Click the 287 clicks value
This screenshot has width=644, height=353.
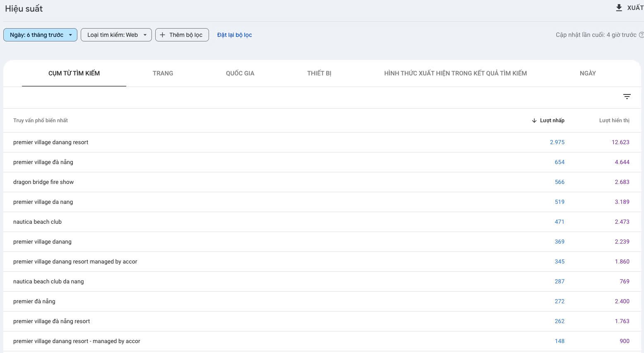(x=560, y=281)
